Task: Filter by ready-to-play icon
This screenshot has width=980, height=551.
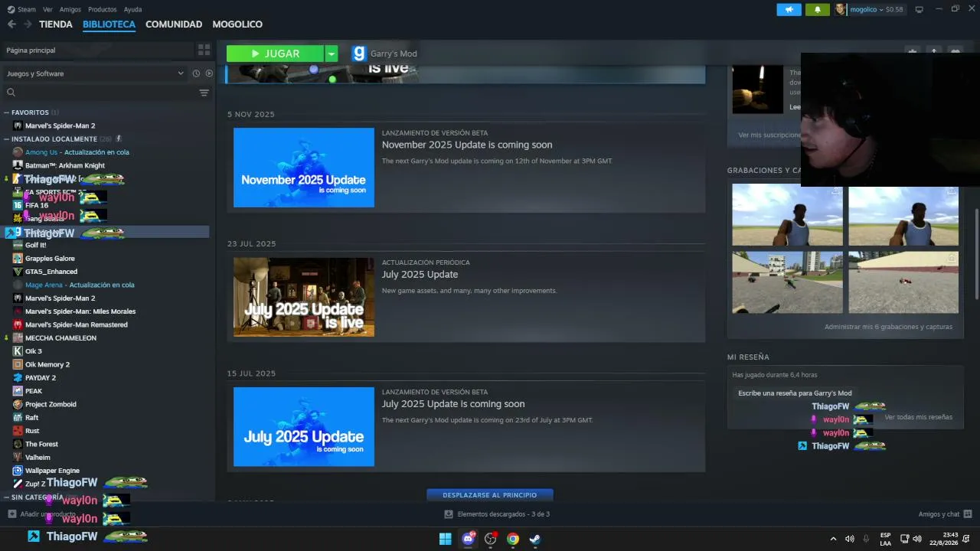Action: point(209,73)
